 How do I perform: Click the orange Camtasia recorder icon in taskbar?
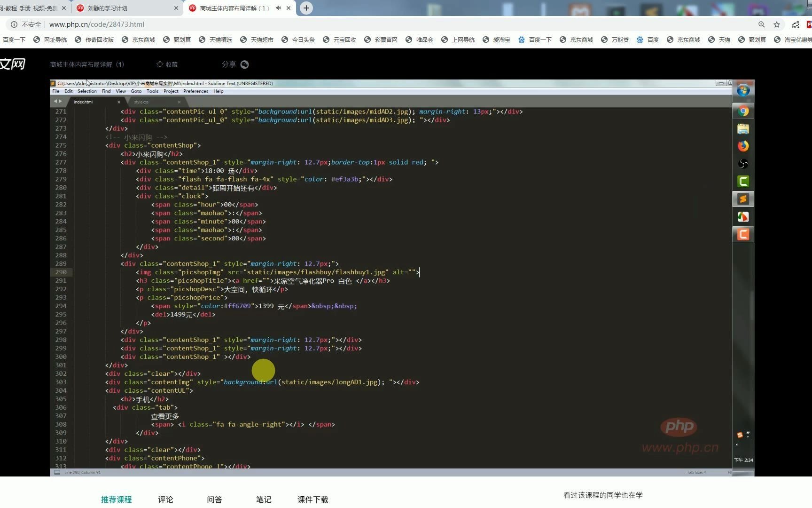click(743, 234)
